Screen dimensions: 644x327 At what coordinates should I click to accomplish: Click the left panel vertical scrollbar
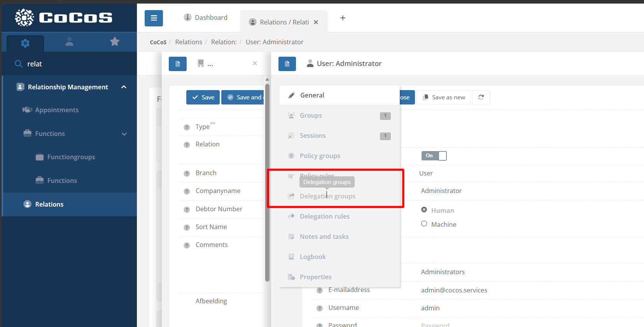tap(267, 183)
